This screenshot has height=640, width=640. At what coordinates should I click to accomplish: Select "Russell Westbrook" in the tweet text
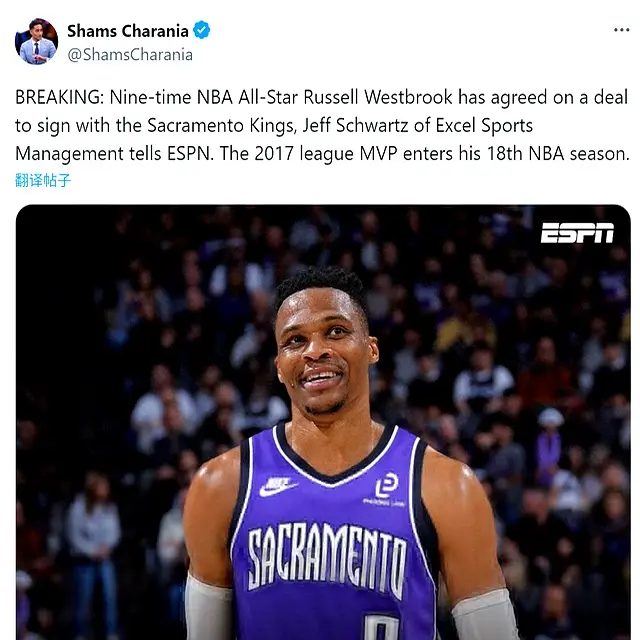[x=378, y=98]
